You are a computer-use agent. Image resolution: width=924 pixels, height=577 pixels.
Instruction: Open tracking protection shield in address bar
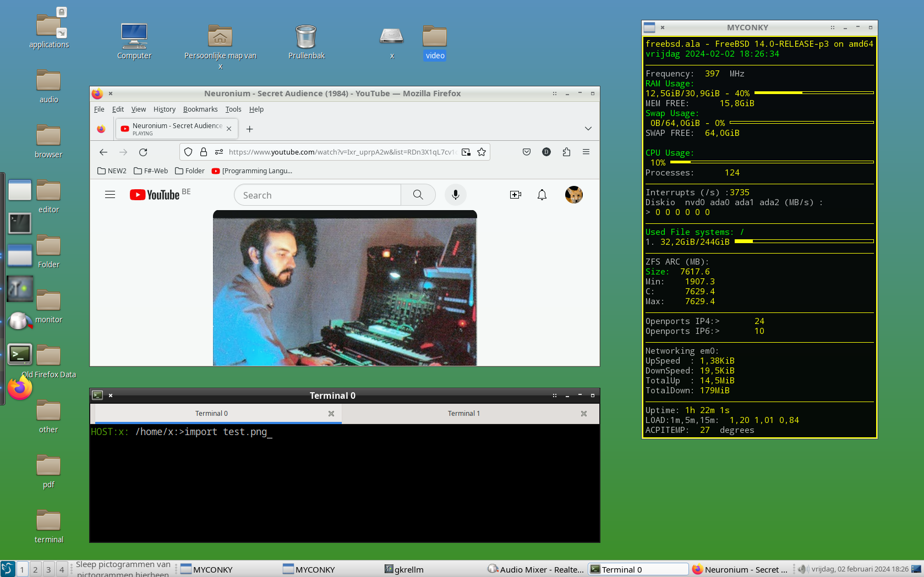188,152
